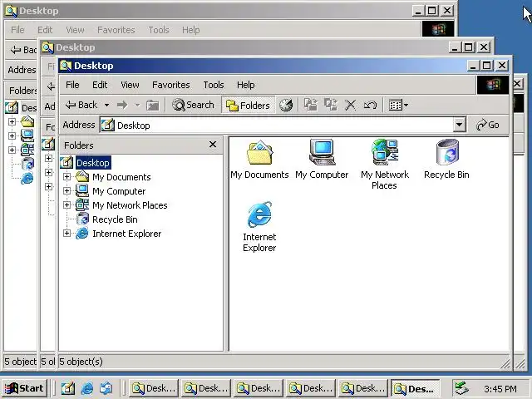
Task: Select My Network Places in folder tree
Action: (130, 205)
